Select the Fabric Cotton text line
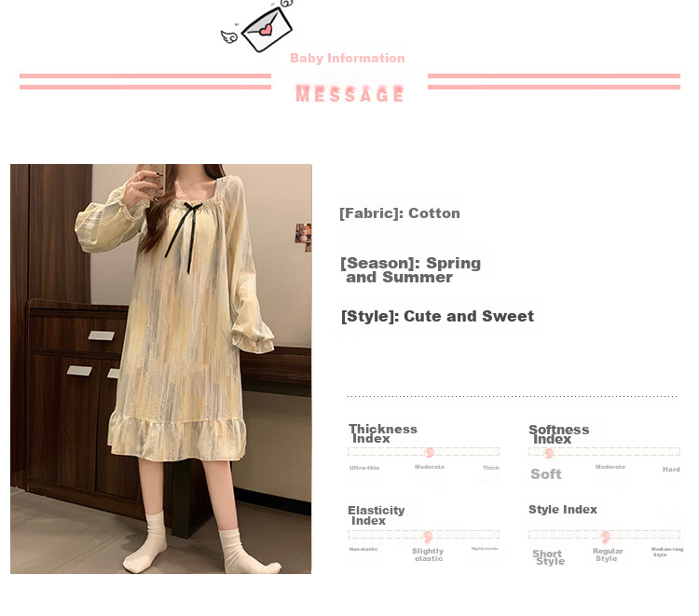 click(x=400, y=213)
